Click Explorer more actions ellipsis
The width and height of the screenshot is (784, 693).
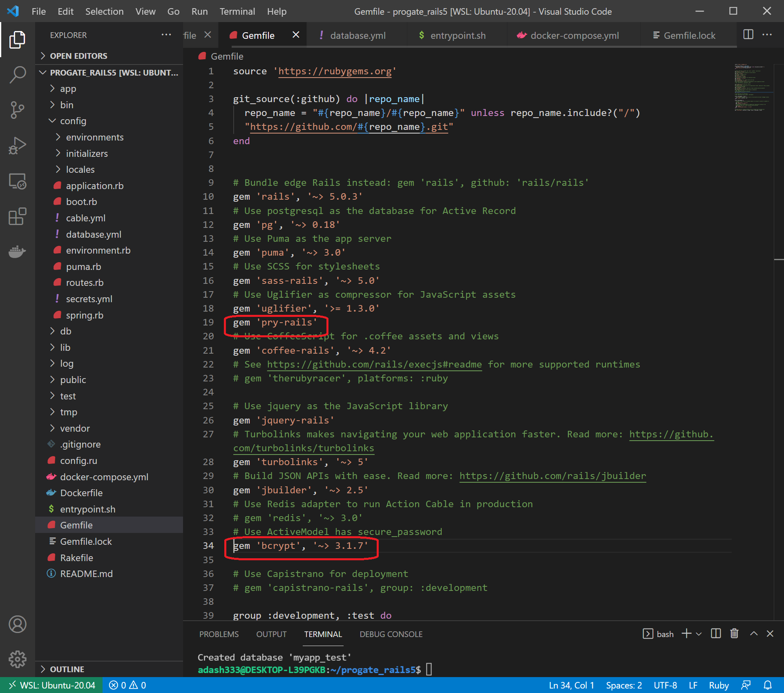coord(166,35)
